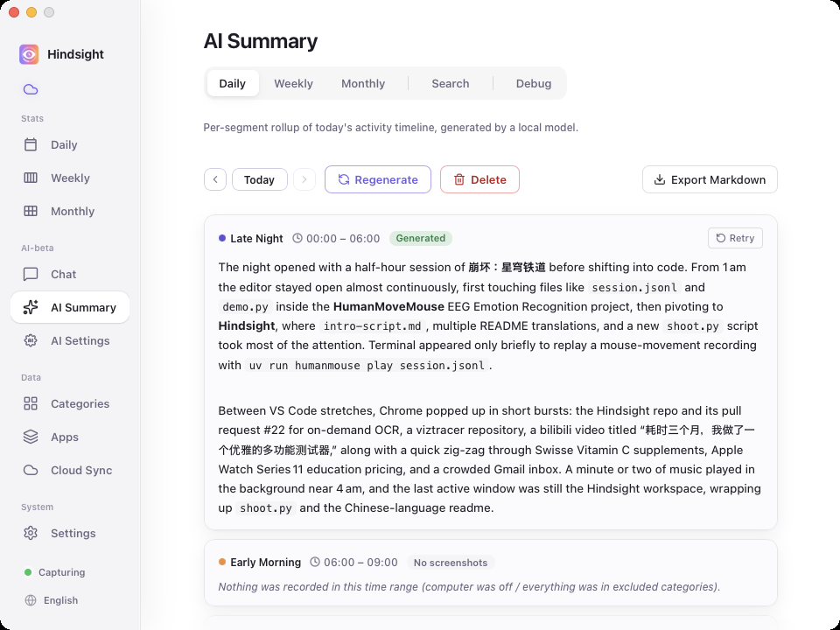840x630 pixels.
Task: Click the Cloud Sync cloud icon
Action: point(31,471)
